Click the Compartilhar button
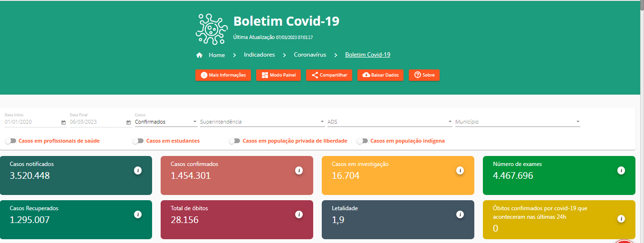644x243 pixels. (x=329, y=75)
